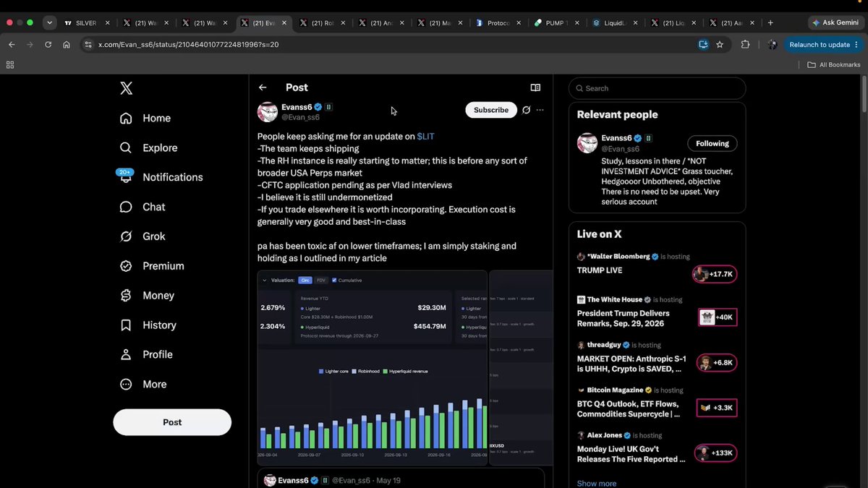Switch to the LiquidL browser tab

pos(616,22)
